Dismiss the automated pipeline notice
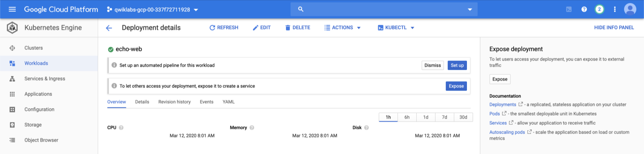The image size is (644, 154). pyautogui.click(x=432, y=65)
